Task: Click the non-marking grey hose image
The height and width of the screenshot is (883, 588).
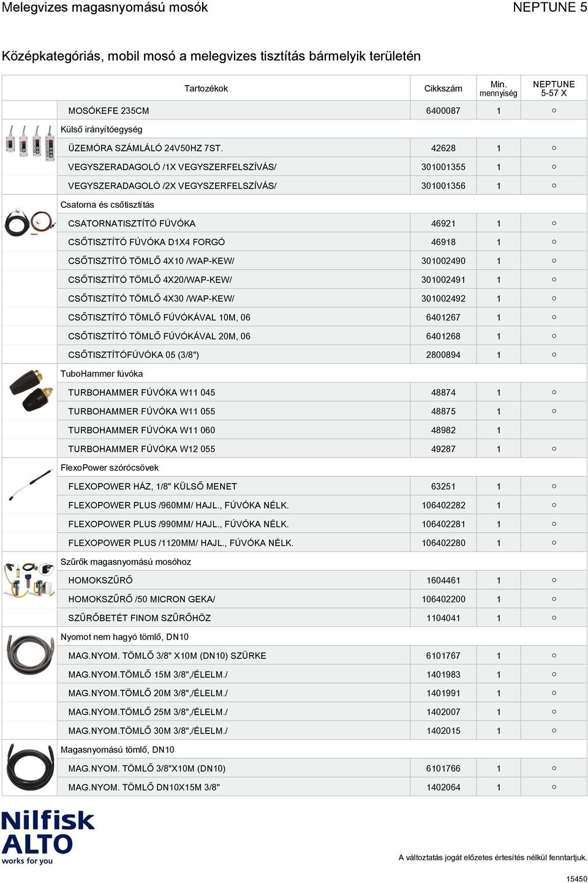Action: click(x=30, y=654)
